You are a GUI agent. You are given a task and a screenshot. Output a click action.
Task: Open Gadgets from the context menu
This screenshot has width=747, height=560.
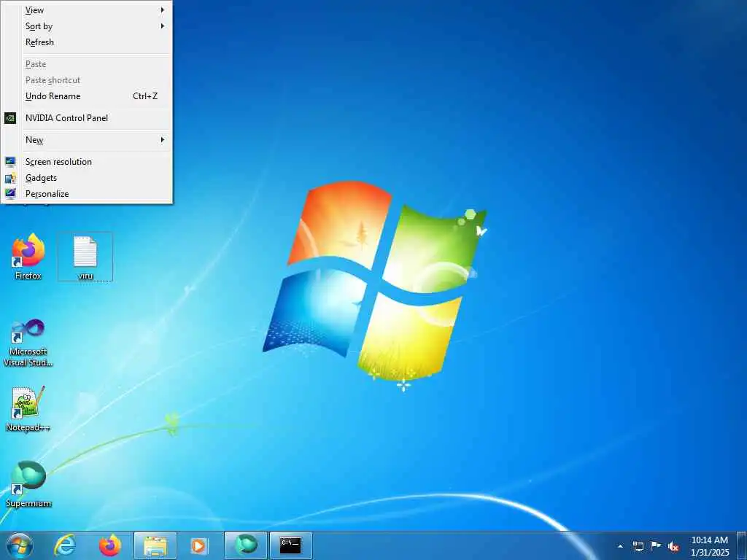[86, 178]
